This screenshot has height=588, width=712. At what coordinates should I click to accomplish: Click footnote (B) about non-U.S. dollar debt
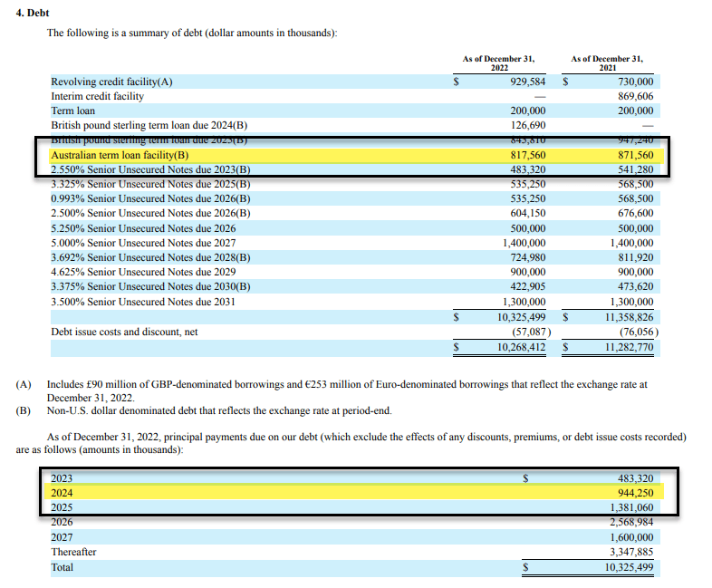tap(204, 411)
